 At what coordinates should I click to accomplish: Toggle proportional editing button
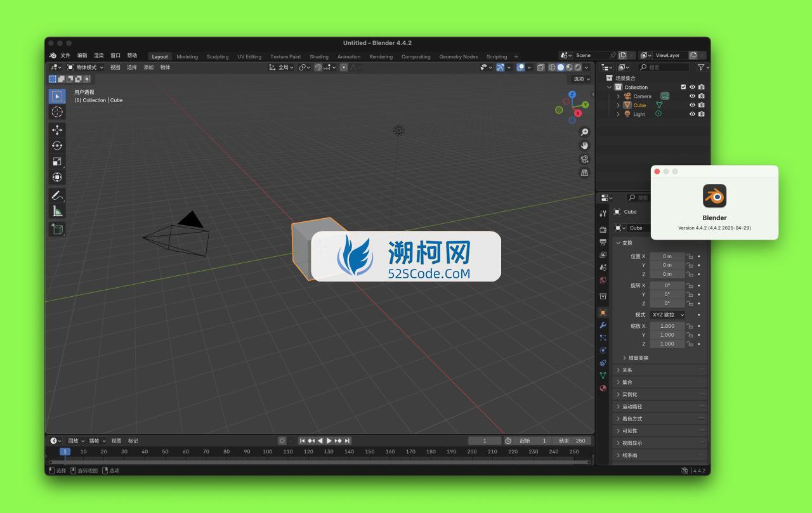pyautogui.click(x=344, y=67)
